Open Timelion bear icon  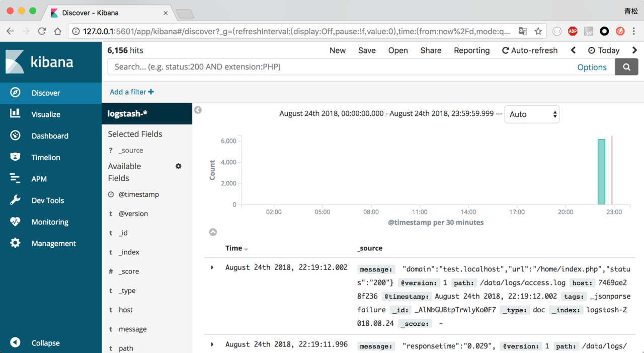tap(15, 157)
